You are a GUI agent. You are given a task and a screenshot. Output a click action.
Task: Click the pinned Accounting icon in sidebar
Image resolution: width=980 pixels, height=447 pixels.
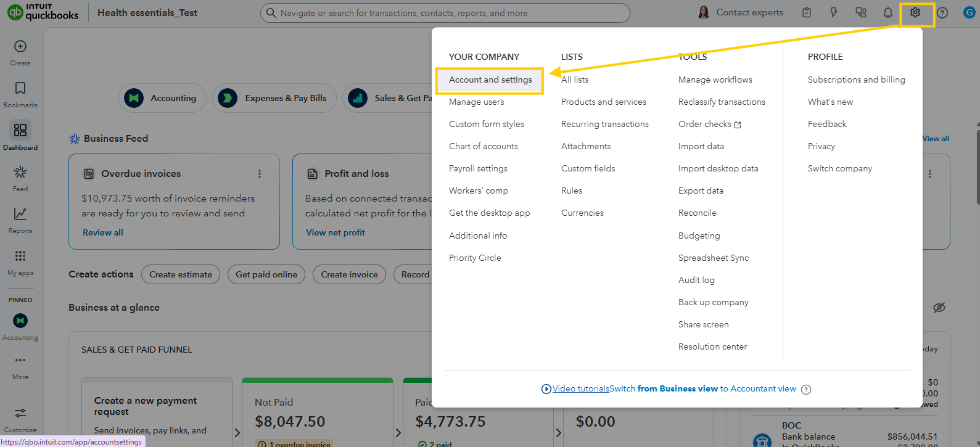20,321
